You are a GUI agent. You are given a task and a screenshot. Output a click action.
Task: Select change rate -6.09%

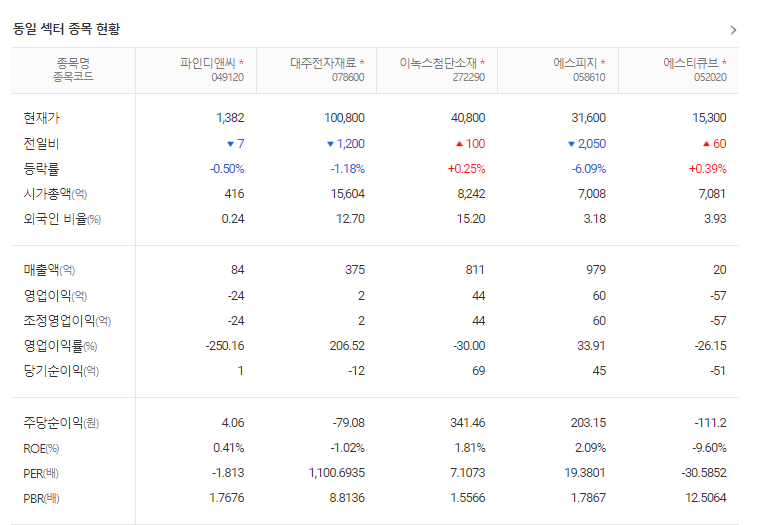[x=589, y=169]
